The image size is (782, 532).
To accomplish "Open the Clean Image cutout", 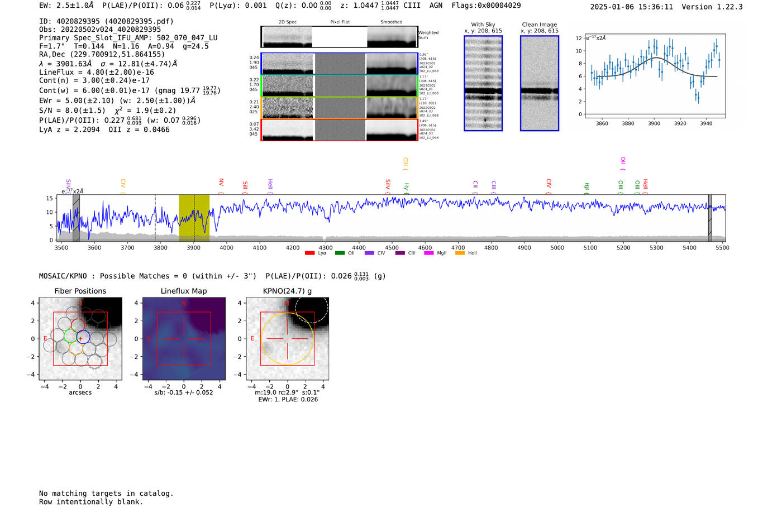I will tap(540, 83).
